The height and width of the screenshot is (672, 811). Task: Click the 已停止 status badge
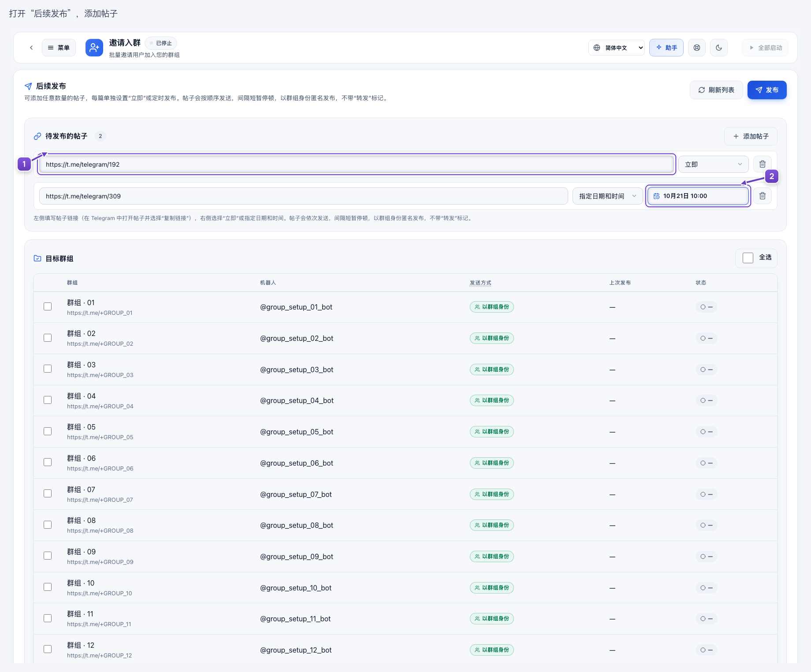[161, 43]
